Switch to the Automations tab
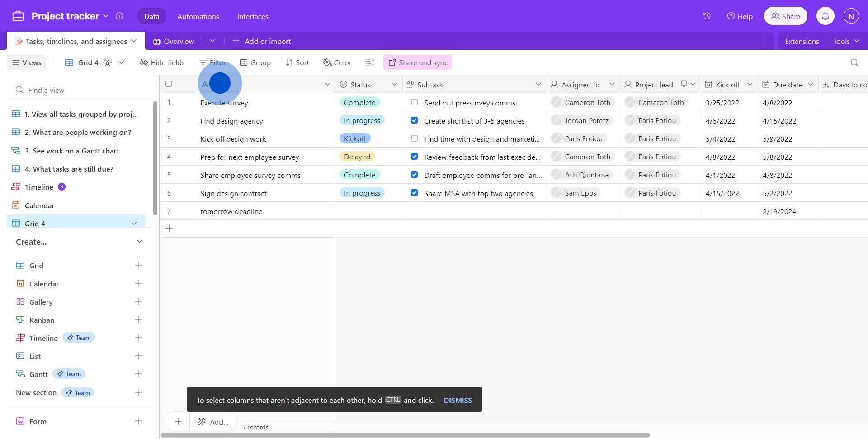This screenshot has width=868, height=439. pos(198,16)
